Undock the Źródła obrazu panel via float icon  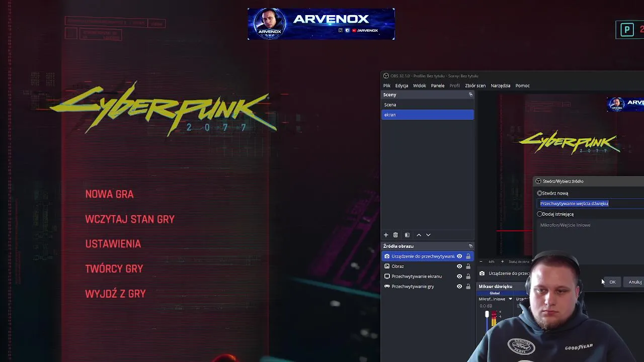point(470,246)
